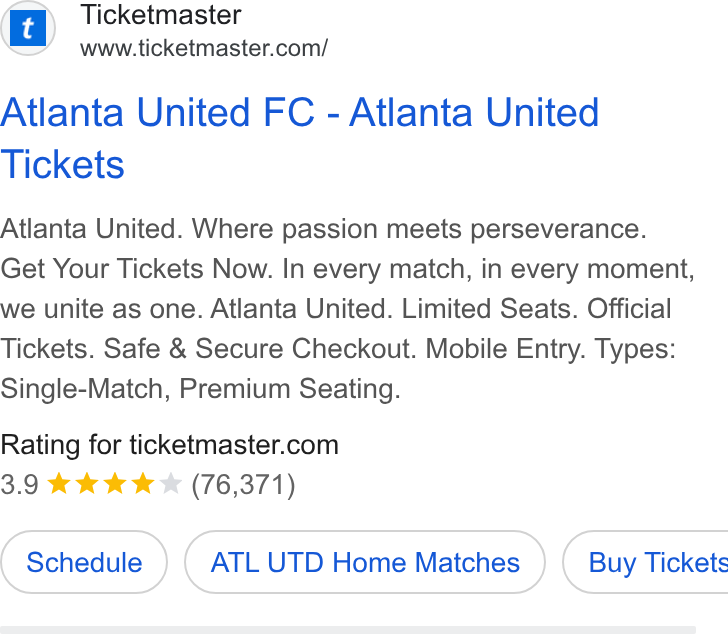Viewport: 728px width, 634px height.
Task: Click 'Single-Match, Premium Seating' text
Action: tap(200, 388)
